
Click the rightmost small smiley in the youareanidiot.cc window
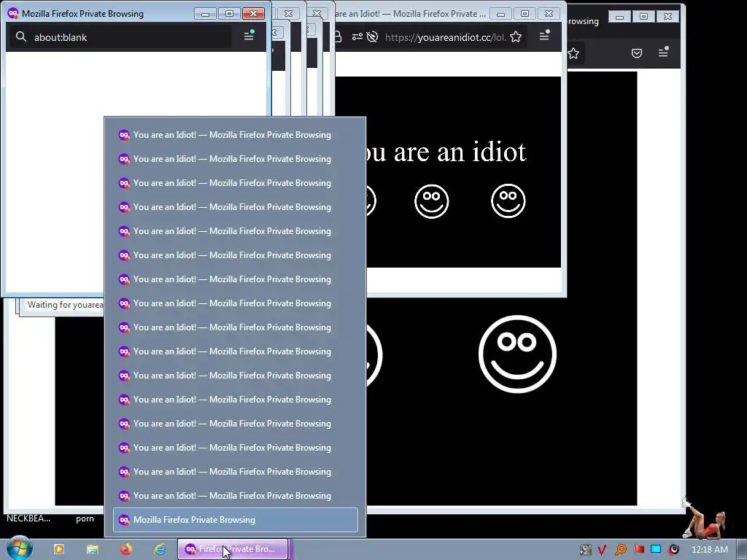pyautogui.click(x=508, y=201)
